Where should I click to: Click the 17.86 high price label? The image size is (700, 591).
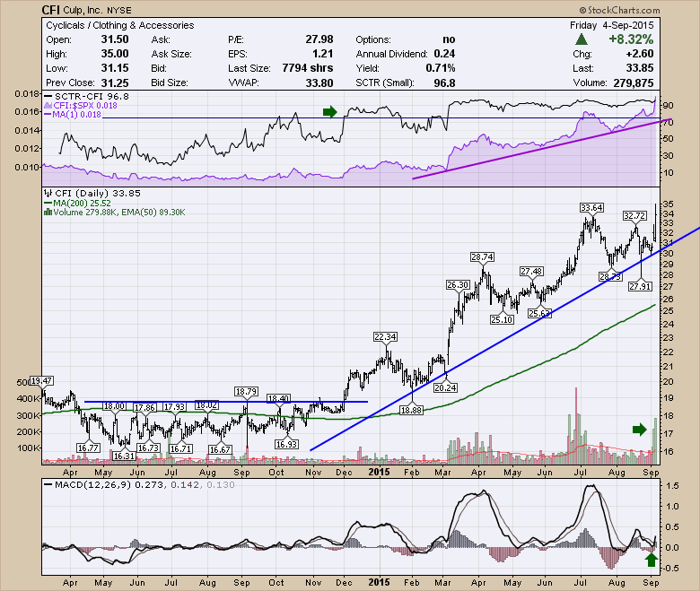pyautogui.click(x=144, y=407)
